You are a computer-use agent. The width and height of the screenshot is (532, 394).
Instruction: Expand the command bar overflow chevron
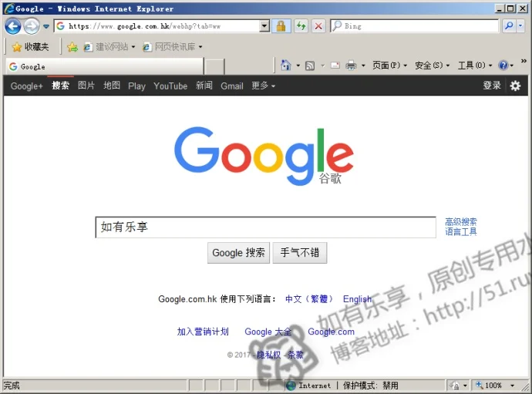point(524,61)
